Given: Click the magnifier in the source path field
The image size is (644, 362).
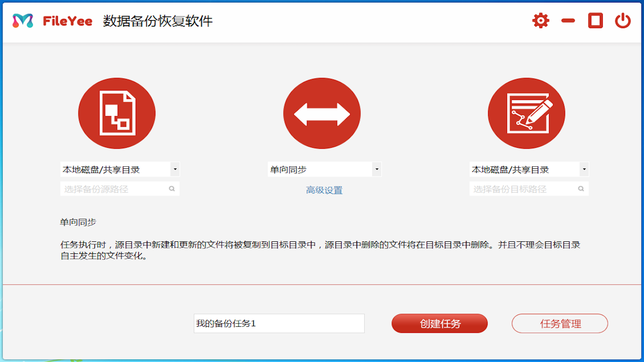Looking at the screenshot, I should [172, 188].
